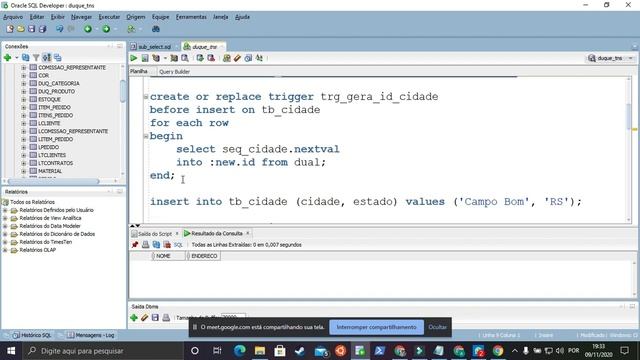640x360 pixels.
Task: Click the Save All icon in main toolbar
Action: pos(42,29)
